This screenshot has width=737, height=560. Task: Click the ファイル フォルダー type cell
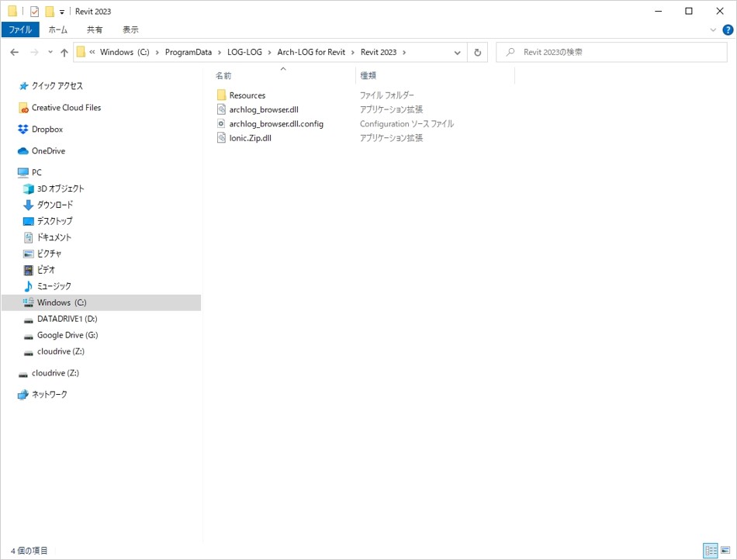click(x=387, y=95)
